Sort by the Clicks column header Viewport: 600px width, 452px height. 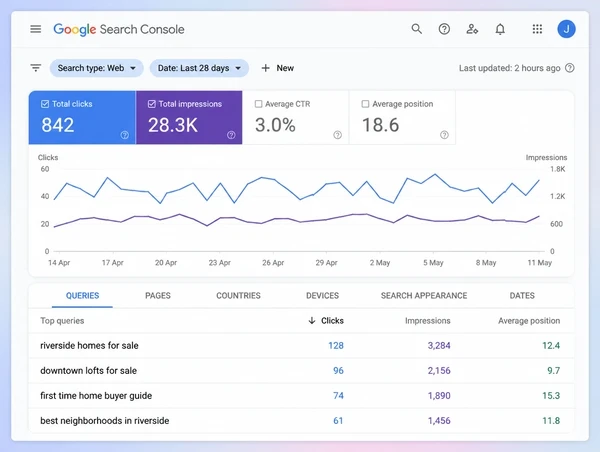click(332, 321)
